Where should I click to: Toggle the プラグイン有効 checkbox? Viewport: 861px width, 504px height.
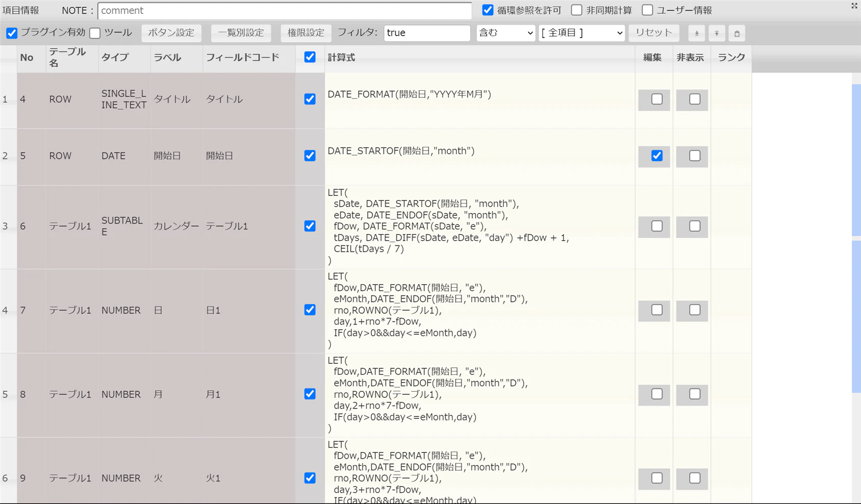(x=12, y=33)
